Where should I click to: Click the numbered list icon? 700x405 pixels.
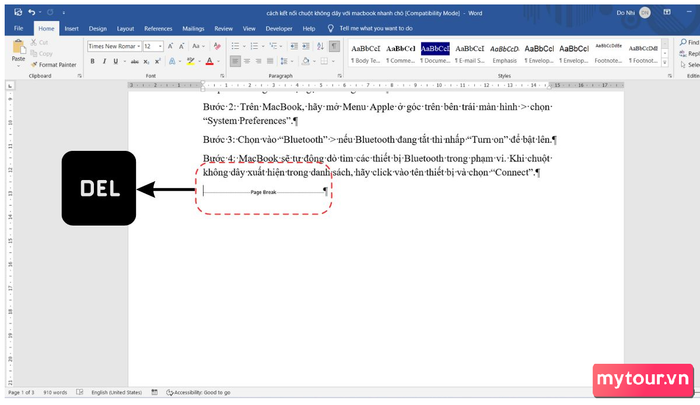click(254, 46)
